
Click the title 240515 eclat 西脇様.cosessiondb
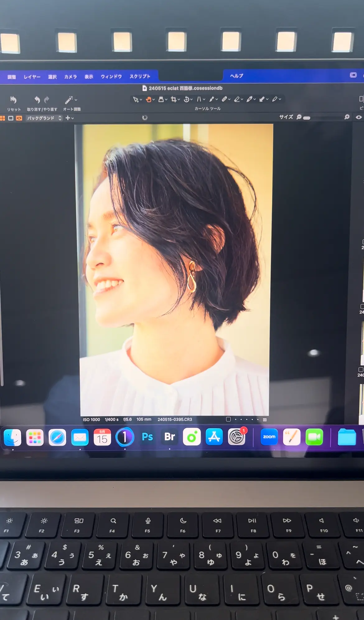[185, 88]
